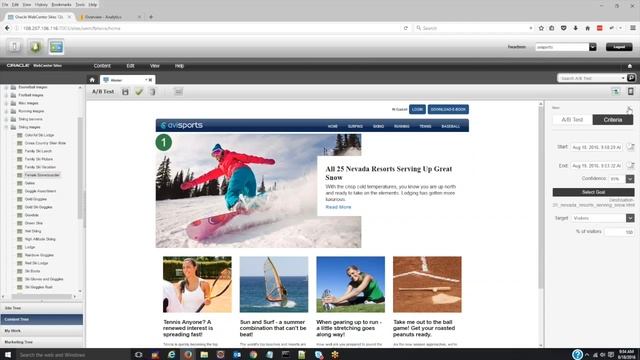Image resolution: width=640 pixels, height=360 pixels.
Task: Open File Explorer from the taskbar
Action: click(204, 355)
